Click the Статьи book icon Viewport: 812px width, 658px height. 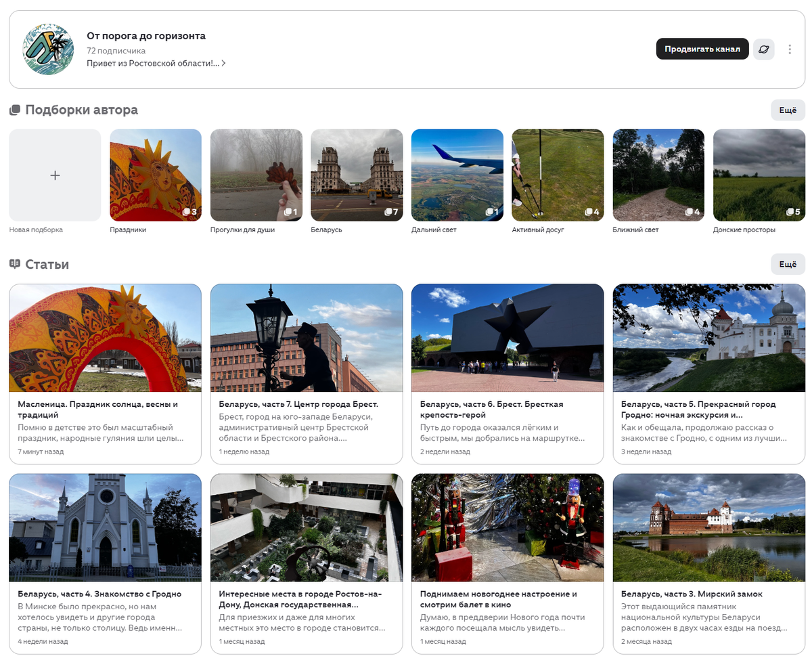coord(15,264)
